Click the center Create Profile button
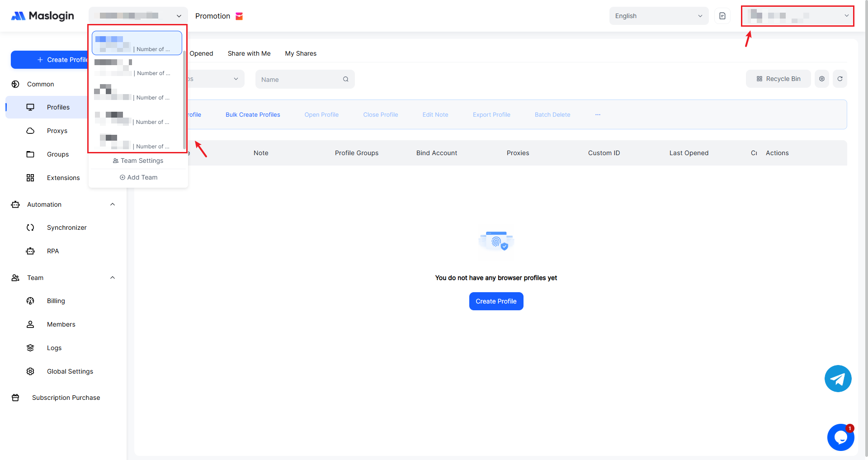Image resolution: width=868 pixels, height=460 pixels. tap(496, 301)
